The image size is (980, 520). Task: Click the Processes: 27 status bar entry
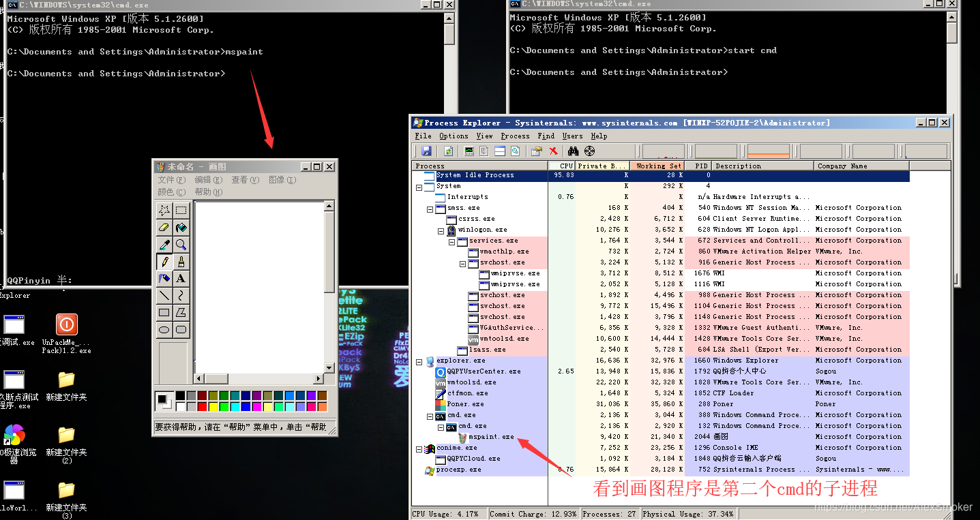610,514
